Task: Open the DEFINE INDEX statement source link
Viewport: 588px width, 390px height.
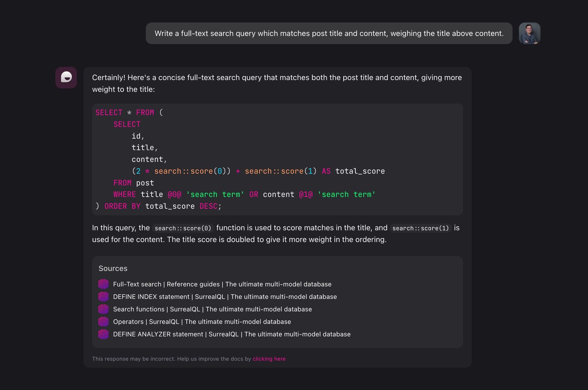Action: click(x=225, y=296)
